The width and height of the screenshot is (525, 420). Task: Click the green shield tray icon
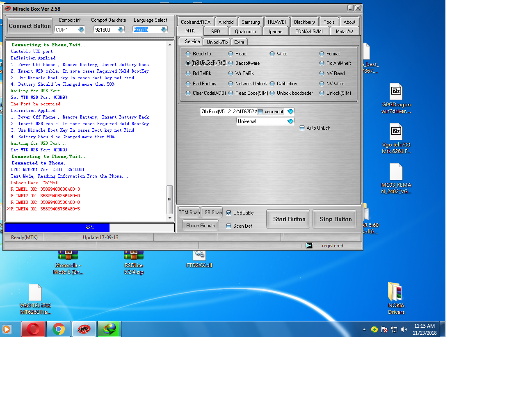point(374,329)
